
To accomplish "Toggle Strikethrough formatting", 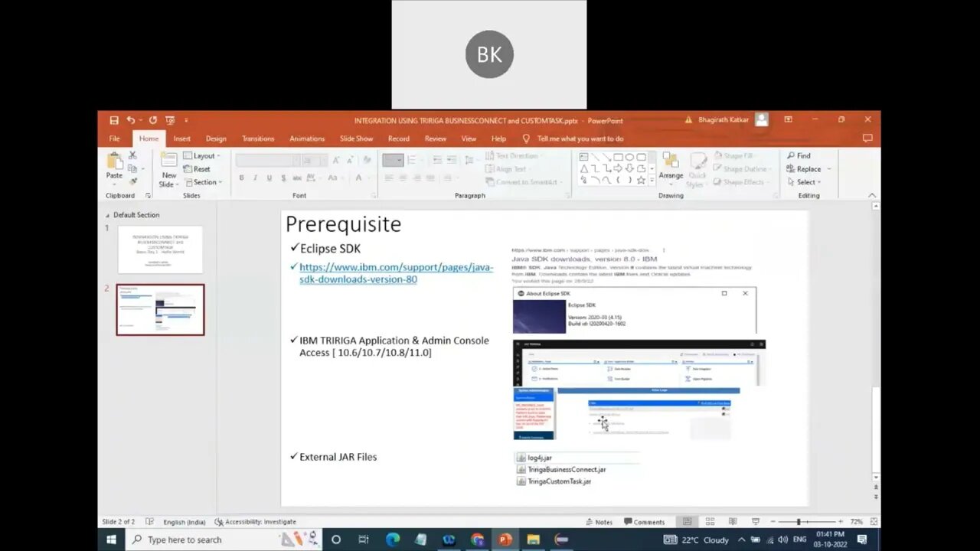I will 298,178.
